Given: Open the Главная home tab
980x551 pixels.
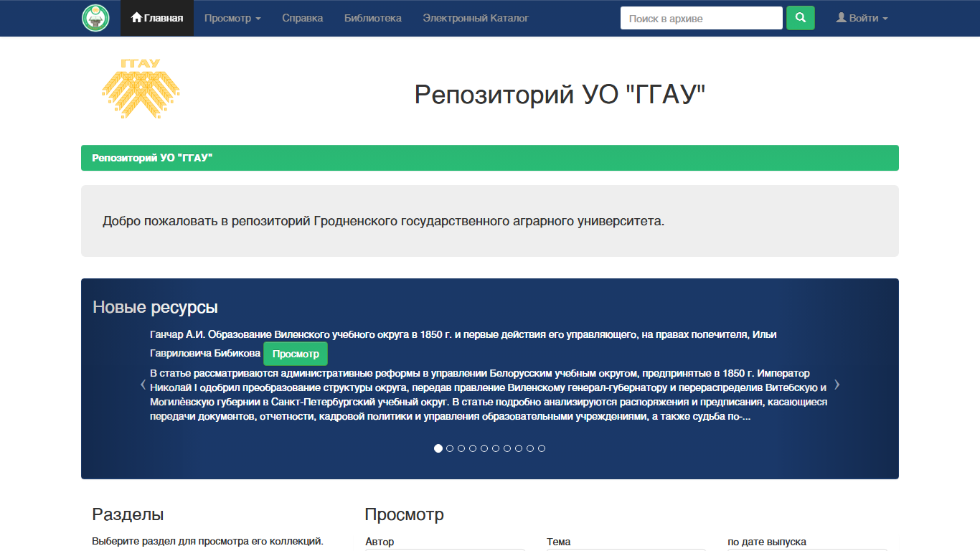Looking at the screenshot, I should (157, 18).
